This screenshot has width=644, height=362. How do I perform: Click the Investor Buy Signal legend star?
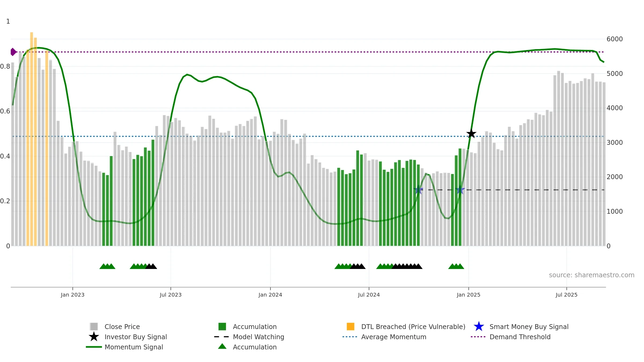point(94,337)
